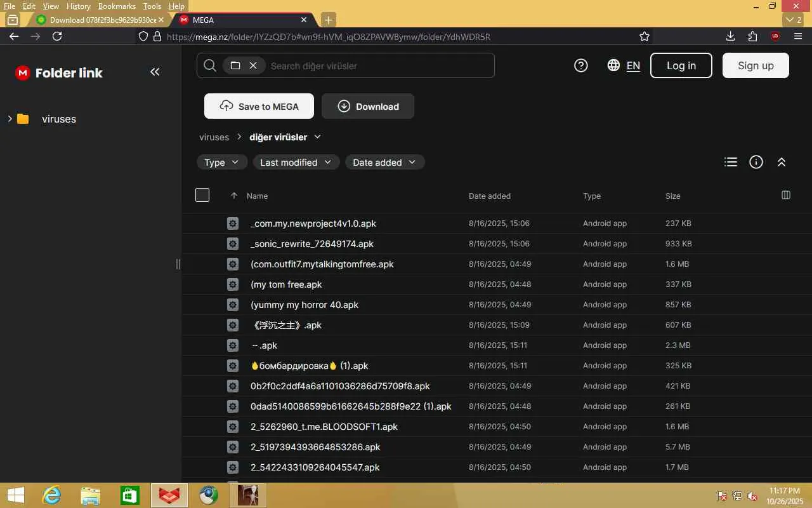
Task: Click the Sign up button
Action: point(756,65)
